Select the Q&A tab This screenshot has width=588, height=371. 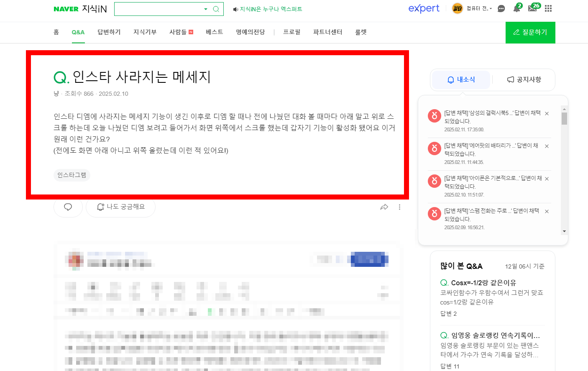[x=78, y=32]
